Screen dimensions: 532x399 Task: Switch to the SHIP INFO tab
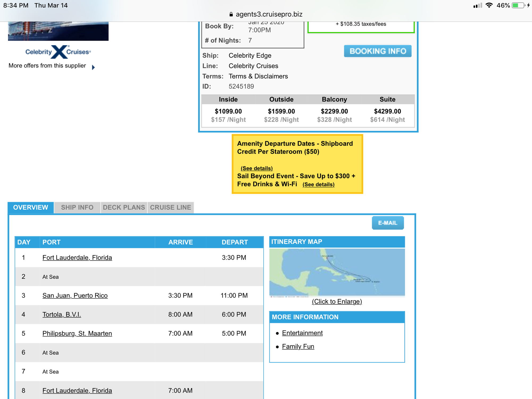[77, 207]
